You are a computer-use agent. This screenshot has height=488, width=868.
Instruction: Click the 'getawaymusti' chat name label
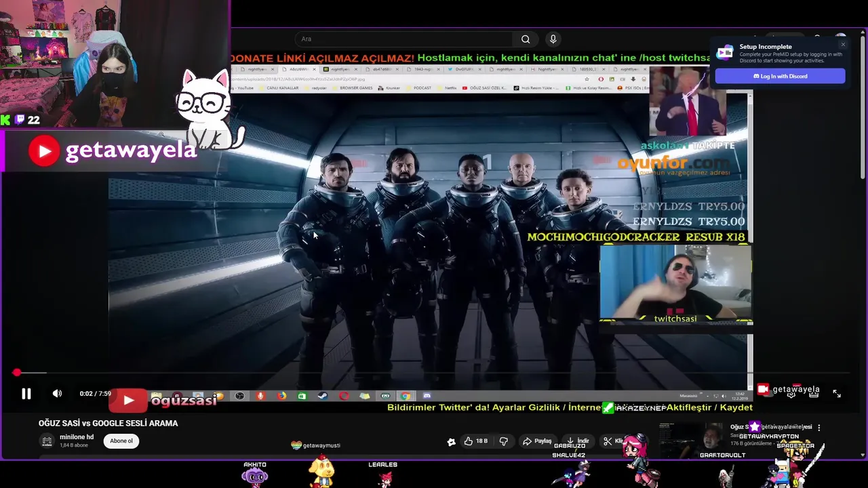[321, 445]
